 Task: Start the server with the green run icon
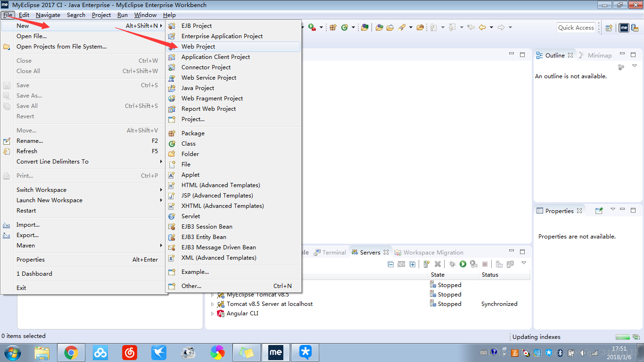tap(463, 264)
